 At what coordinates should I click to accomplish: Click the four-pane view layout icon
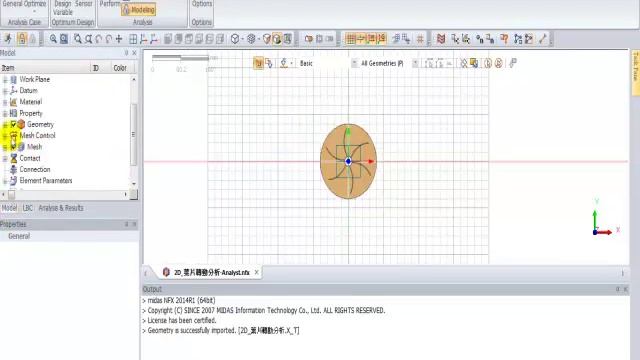pyautogui.click(x=133, y=39)
